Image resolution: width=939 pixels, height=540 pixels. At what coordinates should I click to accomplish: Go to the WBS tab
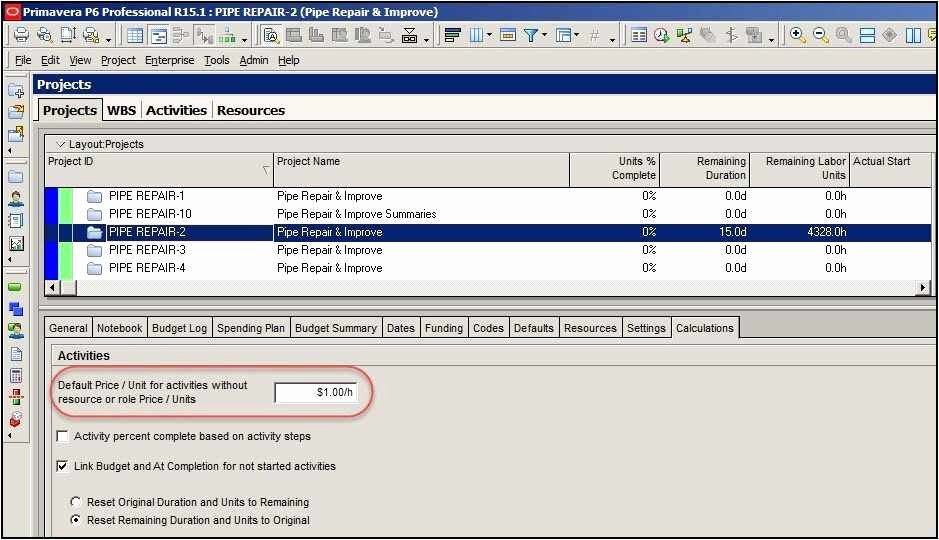122,111
